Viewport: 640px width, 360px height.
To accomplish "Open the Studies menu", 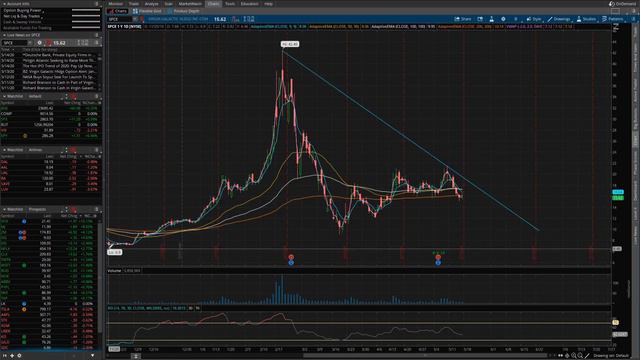I will (x=586, y=19).
